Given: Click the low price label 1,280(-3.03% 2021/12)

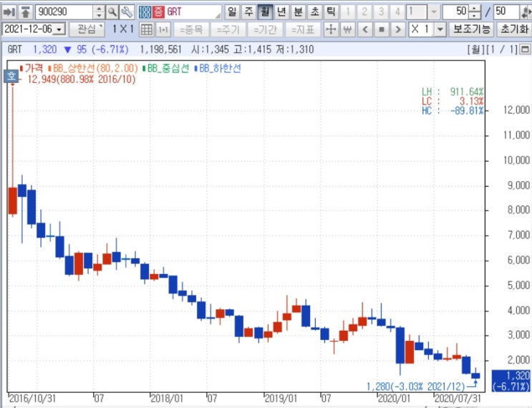Looking at the screenshot, I should tap(416, 387).
